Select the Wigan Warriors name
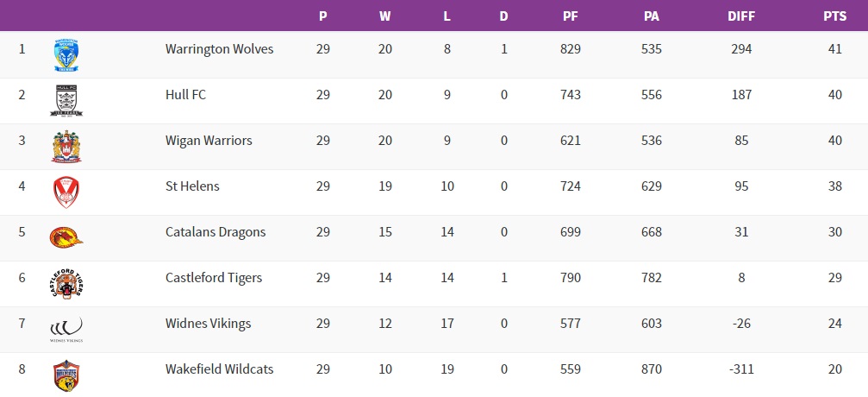 click(x=209, y=141)
